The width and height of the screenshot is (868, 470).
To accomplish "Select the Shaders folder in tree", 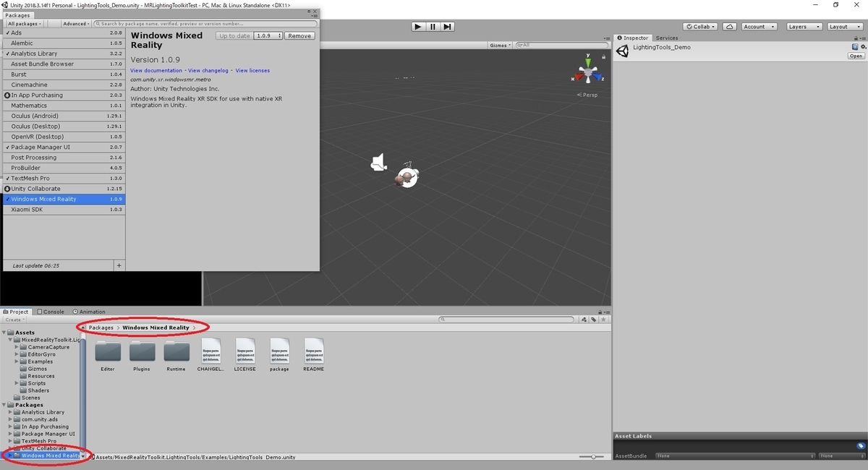I will tap(38, 390).
